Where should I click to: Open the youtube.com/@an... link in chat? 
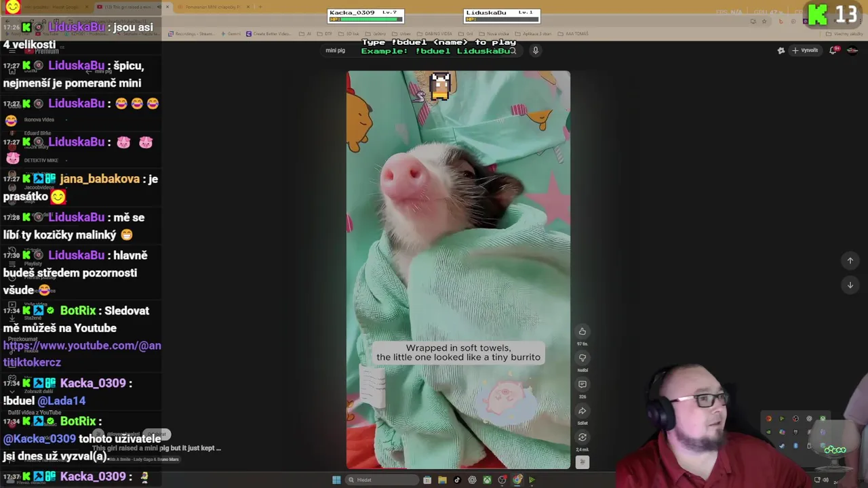pyautogui.click(x=82, y=354)
